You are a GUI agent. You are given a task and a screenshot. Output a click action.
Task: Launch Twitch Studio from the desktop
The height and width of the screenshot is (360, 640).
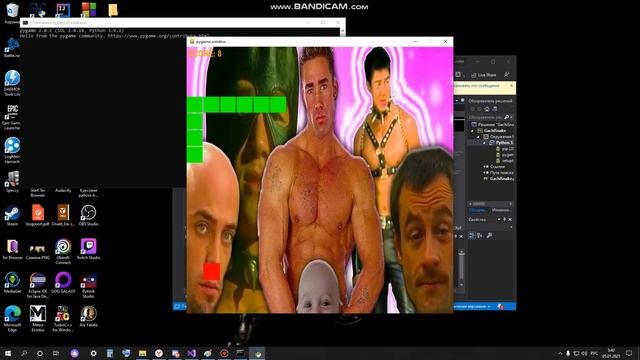click(88, 249)
